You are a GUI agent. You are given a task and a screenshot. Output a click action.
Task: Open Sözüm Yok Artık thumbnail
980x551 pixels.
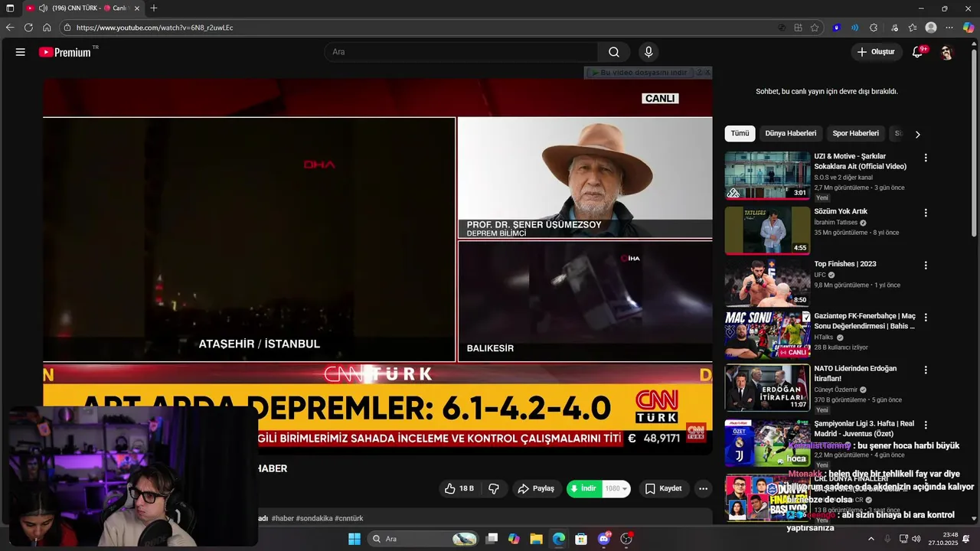click(x=767, y=230)
